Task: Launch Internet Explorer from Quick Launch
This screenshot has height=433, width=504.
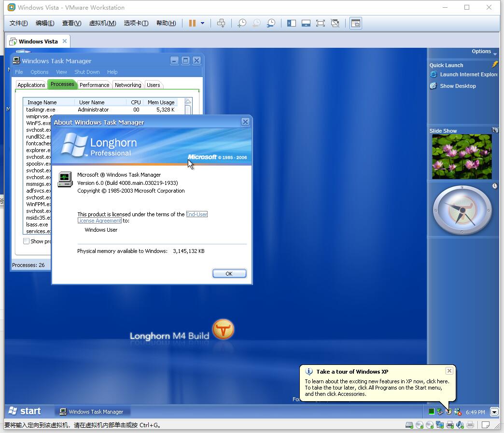Action: tap(469, 74)
